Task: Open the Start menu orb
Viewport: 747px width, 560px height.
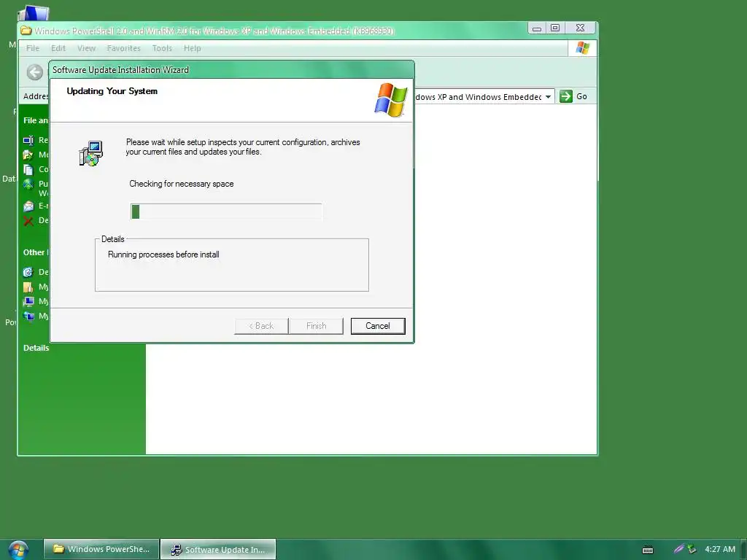Action: [18, 550]
